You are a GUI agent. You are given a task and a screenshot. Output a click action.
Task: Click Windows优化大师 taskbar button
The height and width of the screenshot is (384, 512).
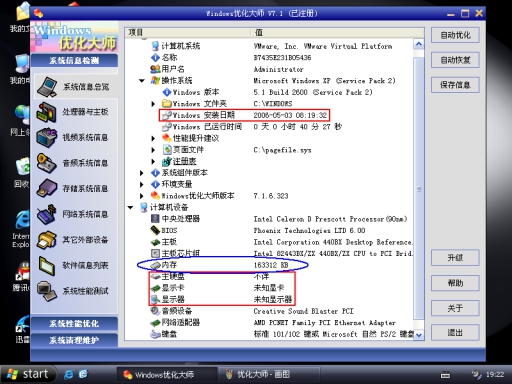click(x=166, y=375)
